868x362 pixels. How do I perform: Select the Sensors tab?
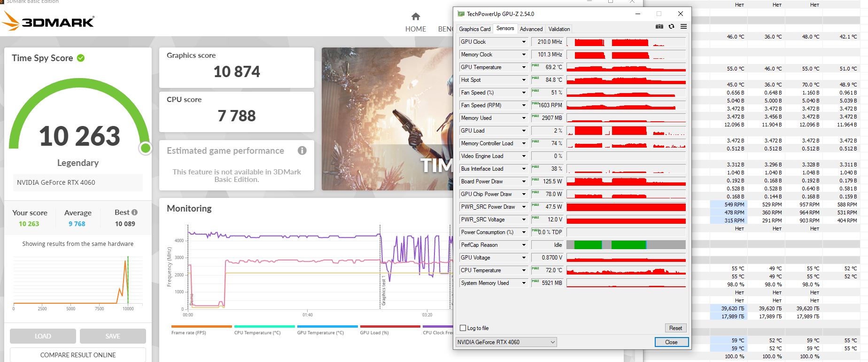click(x=505, y=28)
